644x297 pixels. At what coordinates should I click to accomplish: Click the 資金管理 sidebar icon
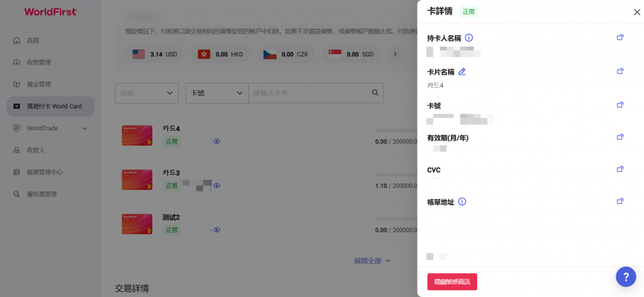[x=17, y=84]
